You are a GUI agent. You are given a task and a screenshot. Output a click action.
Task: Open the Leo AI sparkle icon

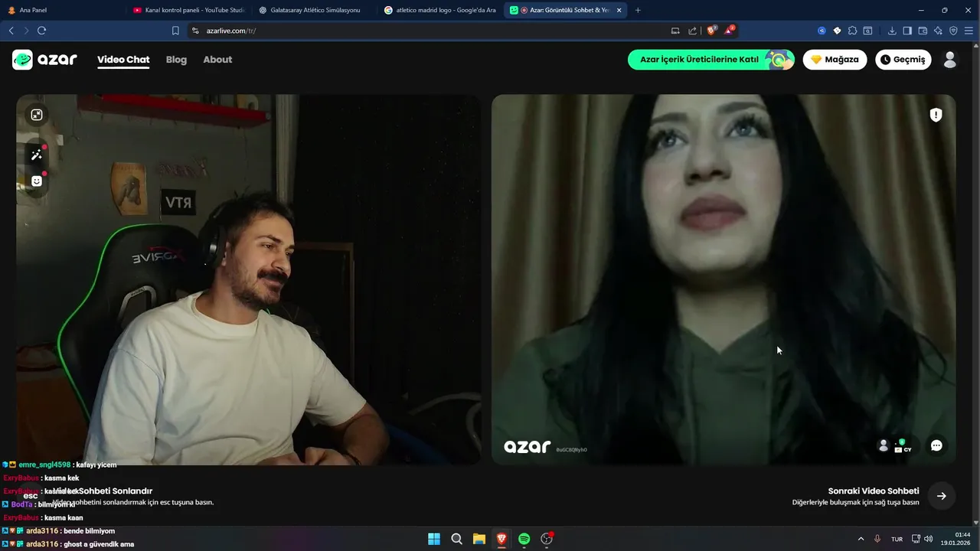[938, 31]
